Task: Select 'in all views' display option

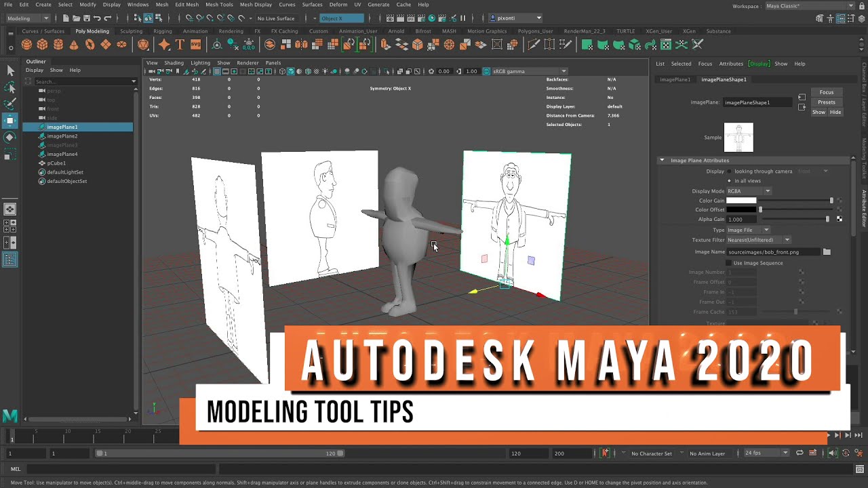Action: pyautogui.click(x=730, y=181)
